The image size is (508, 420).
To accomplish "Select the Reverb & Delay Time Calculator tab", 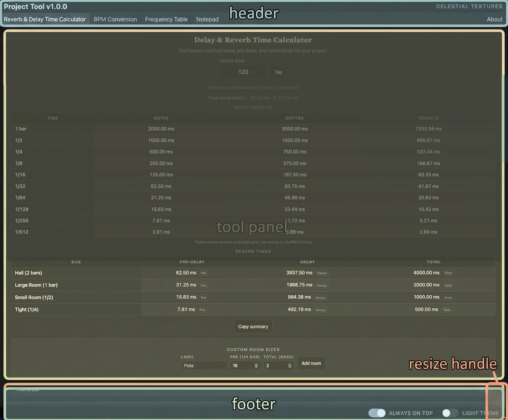I will tap(45, 19).
